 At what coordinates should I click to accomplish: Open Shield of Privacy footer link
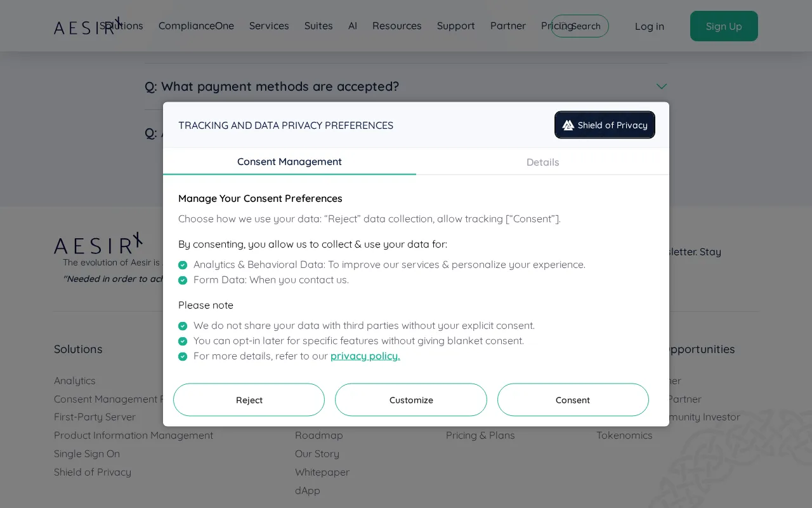(93, 472)
